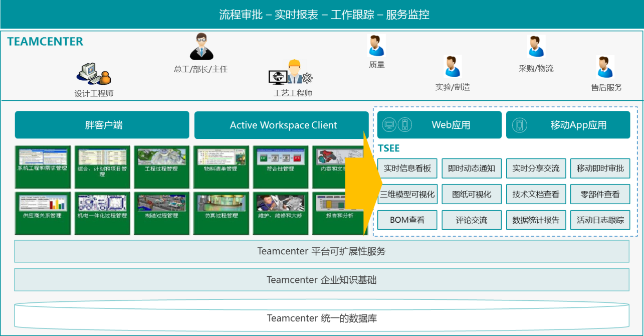The width and height of the screenshot is (644, 336).
Task: Click the 数据统计报告 box
Action: 536,220
